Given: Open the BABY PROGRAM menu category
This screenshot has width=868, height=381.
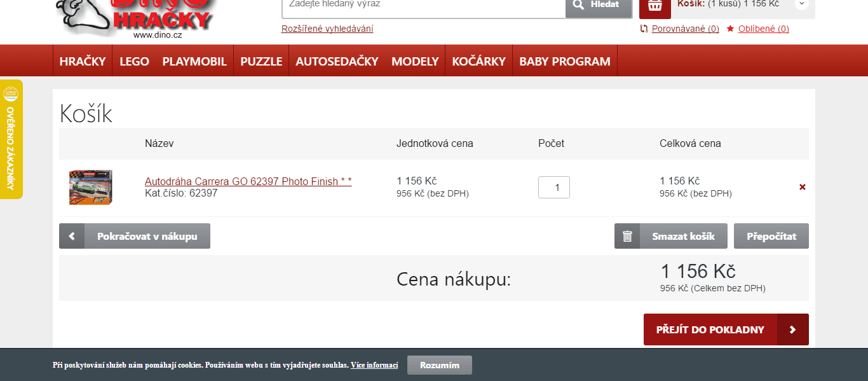Looking at the screenshot, I should click(565, 61).
